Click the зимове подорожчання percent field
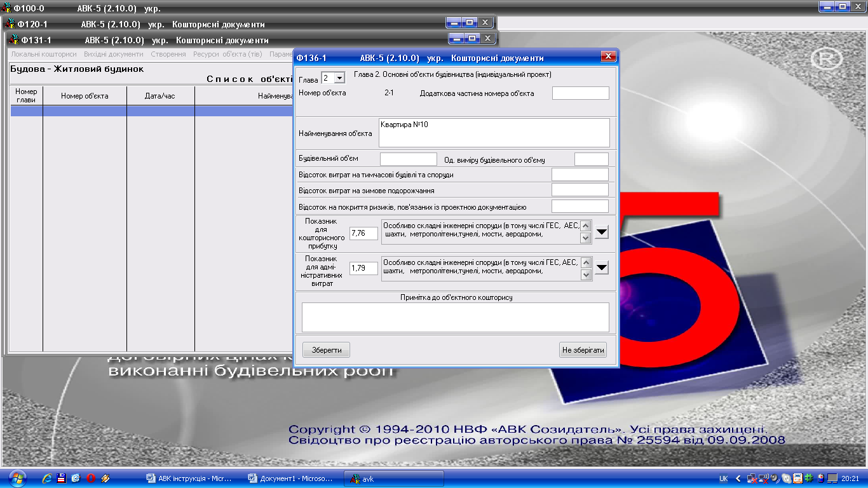This screenshot has height=488, width=868. 580,190
